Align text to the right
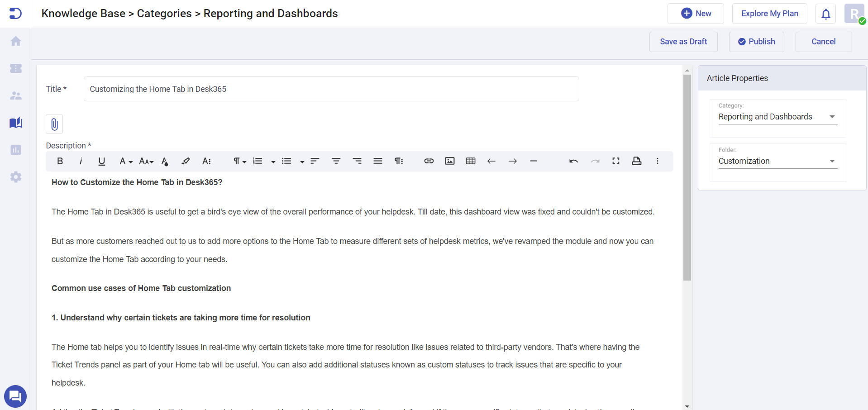Image resolution: width=868 pixels, height=410 pixels. pos(357,161)
